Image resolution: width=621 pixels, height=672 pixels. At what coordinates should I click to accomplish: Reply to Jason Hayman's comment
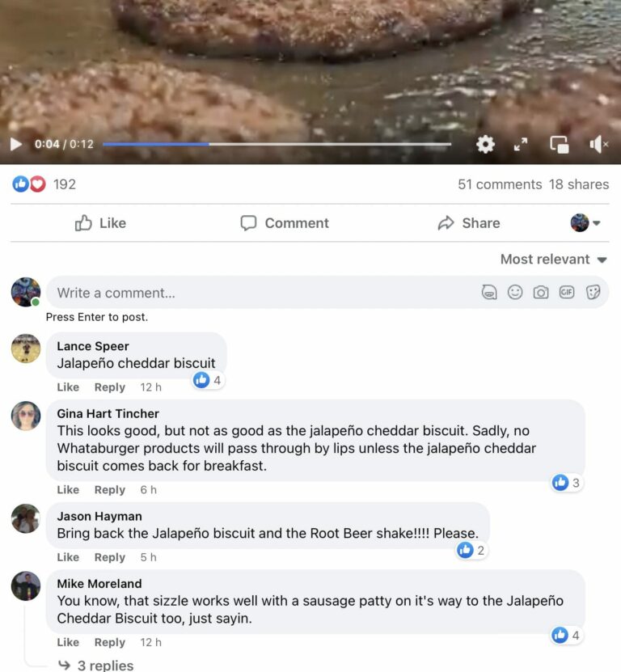tap(110, 557)
